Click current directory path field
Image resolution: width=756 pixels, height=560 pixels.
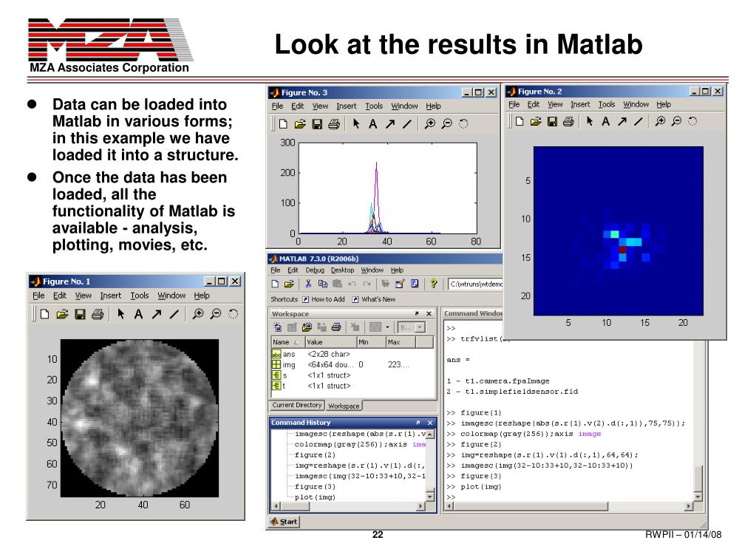[475, 284]
